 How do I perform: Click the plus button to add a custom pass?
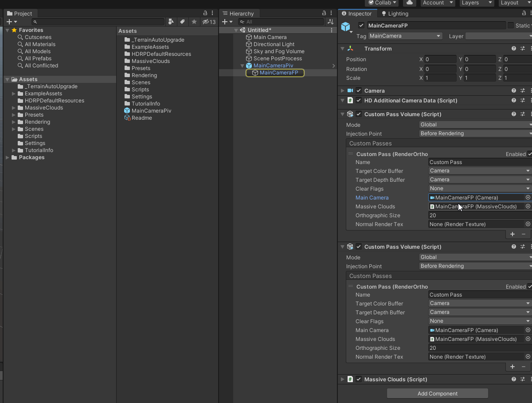tap(512, 234)
